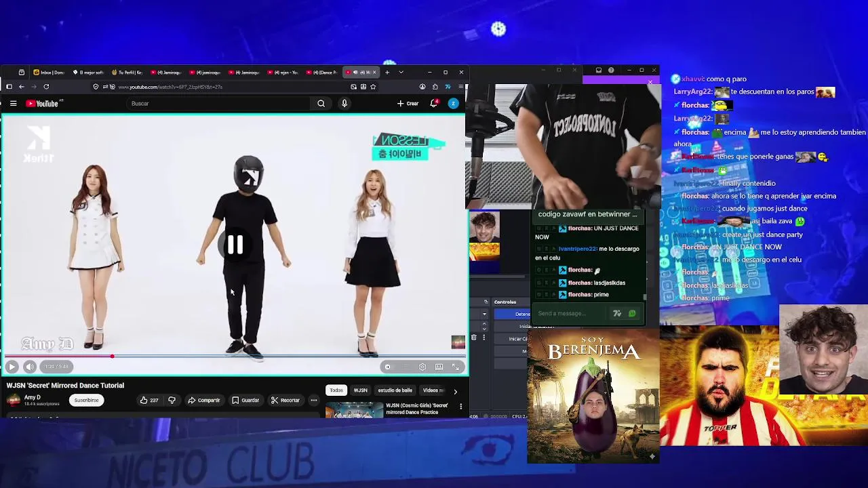Click the large pause overlay on the video

235,245
